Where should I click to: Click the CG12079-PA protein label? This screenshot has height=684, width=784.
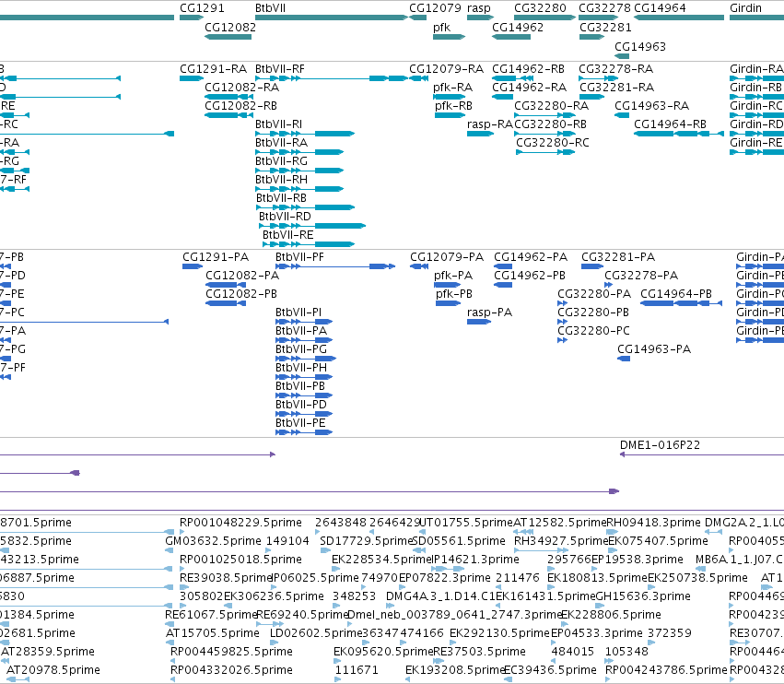[x=447, y=256]
